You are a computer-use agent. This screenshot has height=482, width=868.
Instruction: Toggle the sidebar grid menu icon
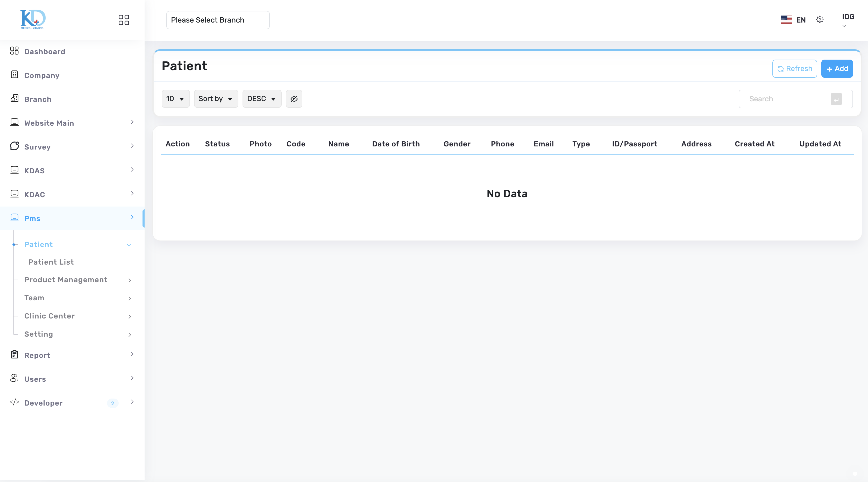124,20
